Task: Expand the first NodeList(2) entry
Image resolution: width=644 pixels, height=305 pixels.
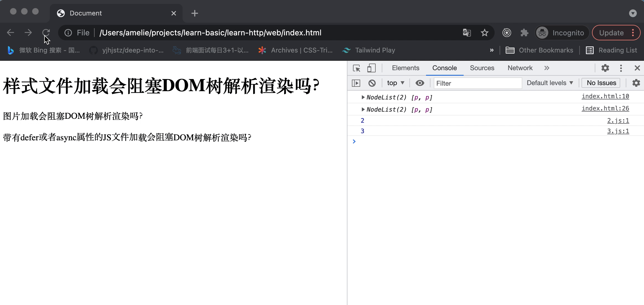Action: click(x=363, y=97)
